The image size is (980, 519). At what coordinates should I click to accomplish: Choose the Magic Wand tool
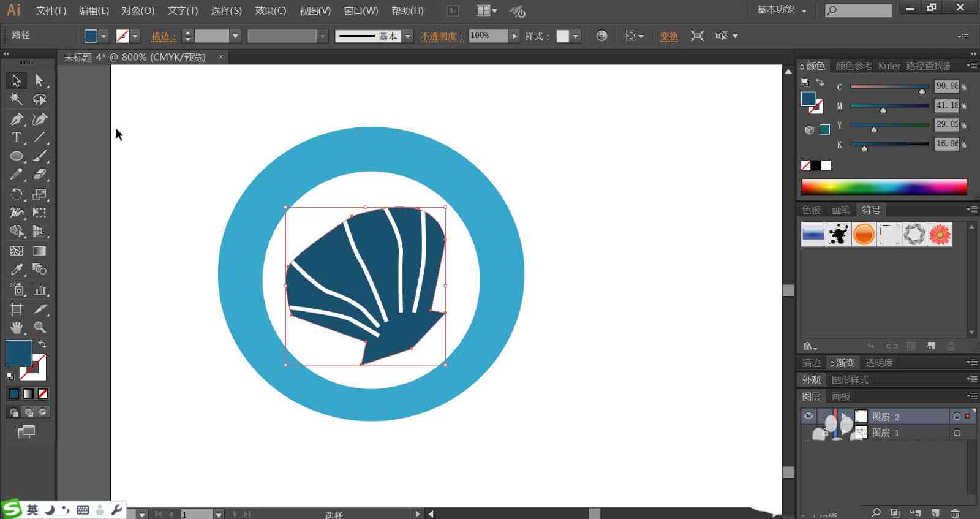pos(16,99)
